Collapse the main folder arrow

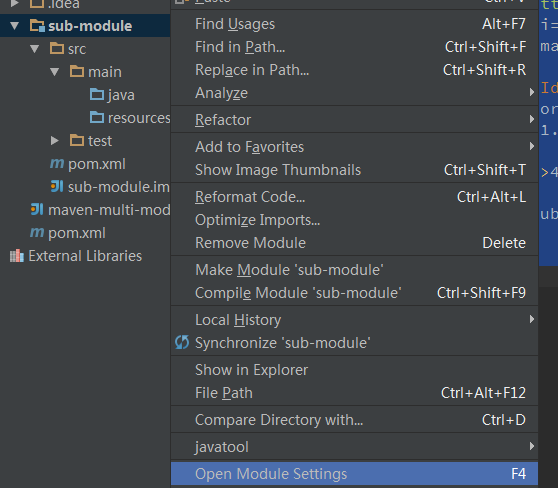click(x=54, y=72)
